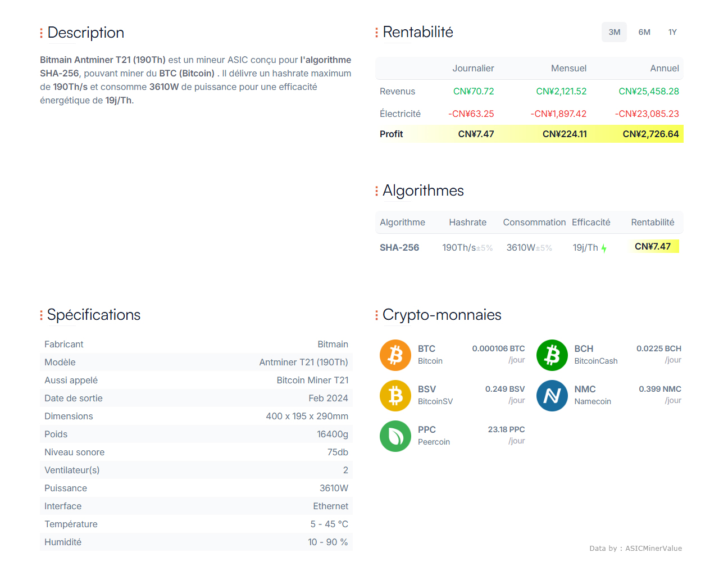728x584 pixels.
Task: Click the BitcoinSV BSV coin icon
Action: pyautogui.click(x=395, y=396)
